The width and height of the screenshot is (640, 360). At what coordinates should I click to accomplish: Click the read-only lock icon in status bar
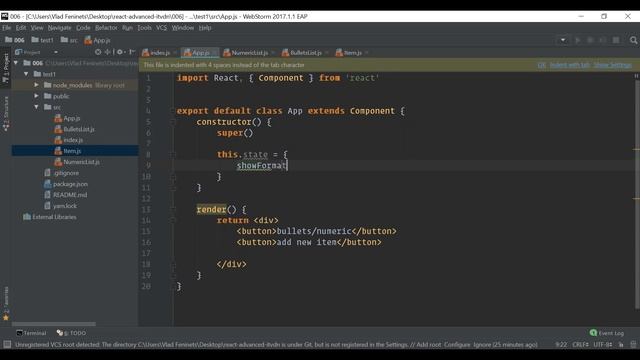(x=621, y=344)
